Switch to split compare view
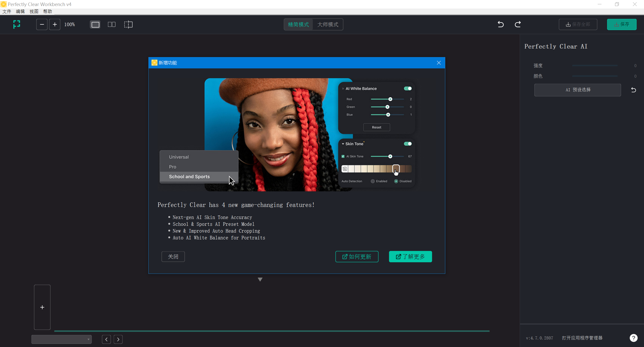This screenshot has width=644, height=347. [128, 24]
